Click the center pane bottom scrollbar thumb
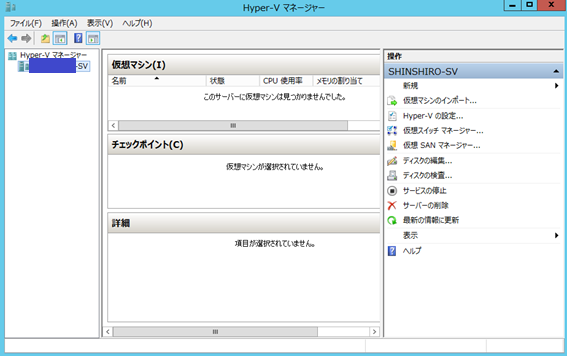567x363 pixels. point(215,332)
